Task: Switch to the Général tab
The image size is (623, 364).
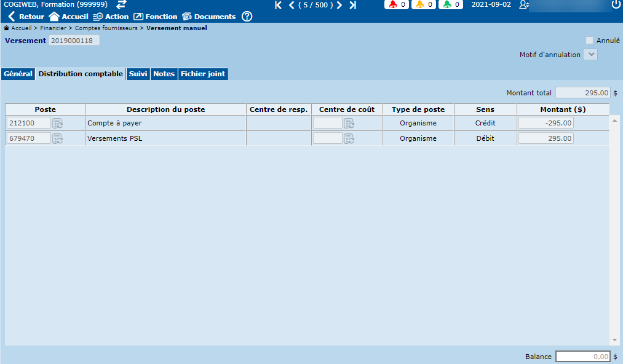Action: tap(18, 74)
